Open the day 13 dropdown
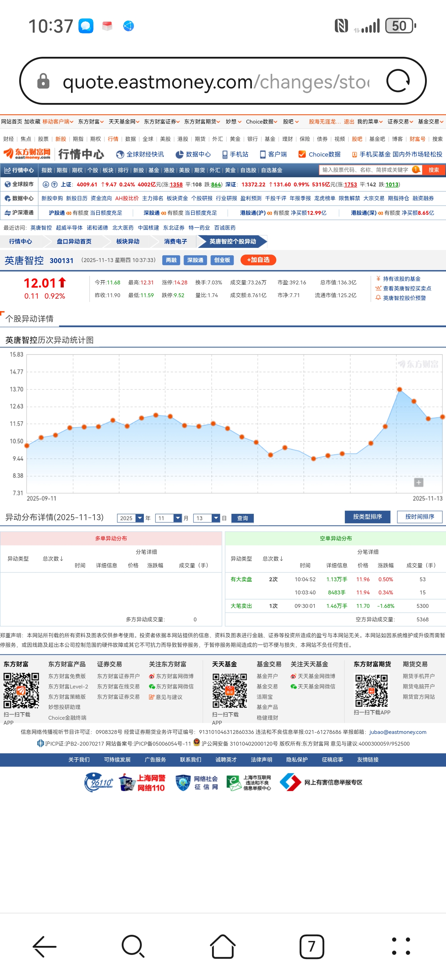This screenshot has width=446, height=980. pos(206,518)
